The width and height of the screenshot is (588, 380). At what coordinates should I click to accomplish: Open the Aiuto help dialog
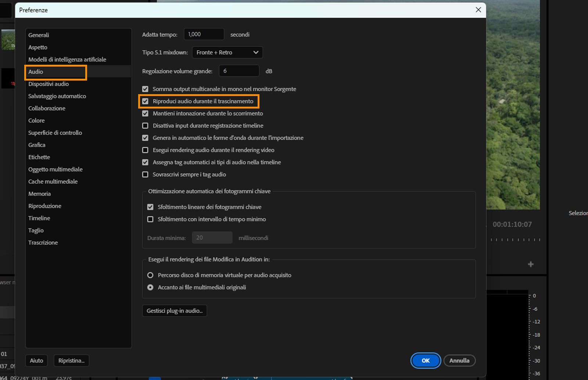tap(36, 361)
